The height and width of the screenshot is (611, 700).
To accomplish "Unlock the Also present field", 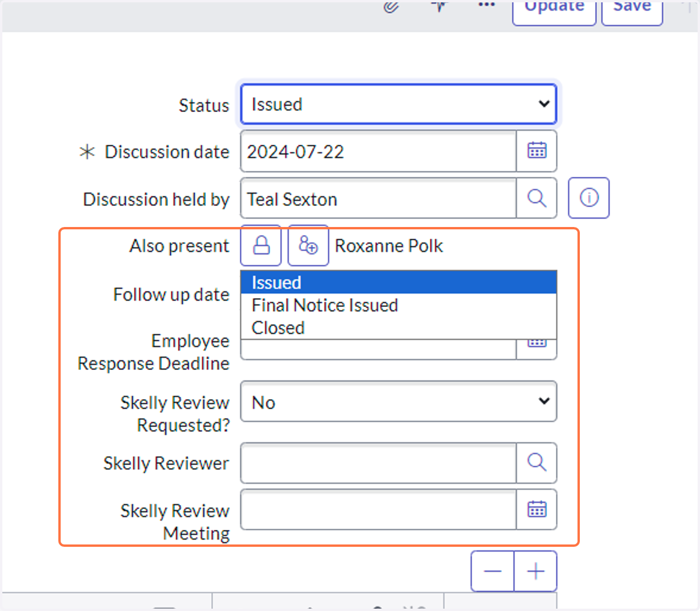I will 261,245.
